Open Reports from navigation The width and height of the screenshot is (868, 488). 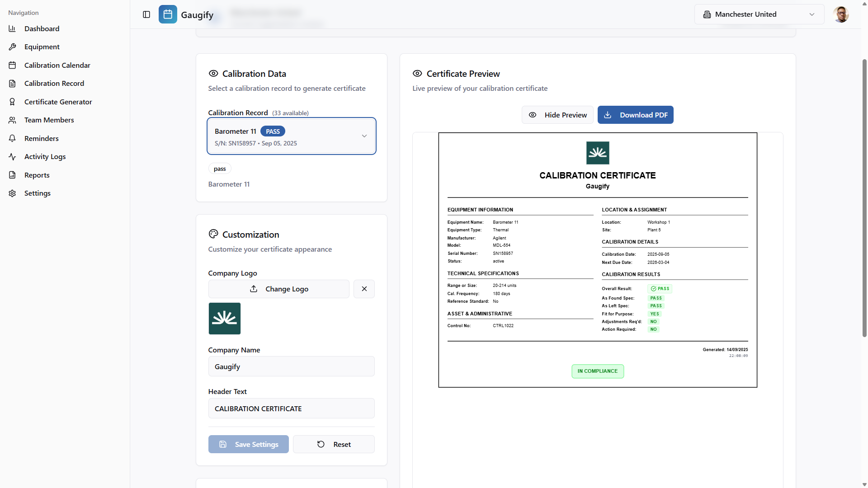37,175
